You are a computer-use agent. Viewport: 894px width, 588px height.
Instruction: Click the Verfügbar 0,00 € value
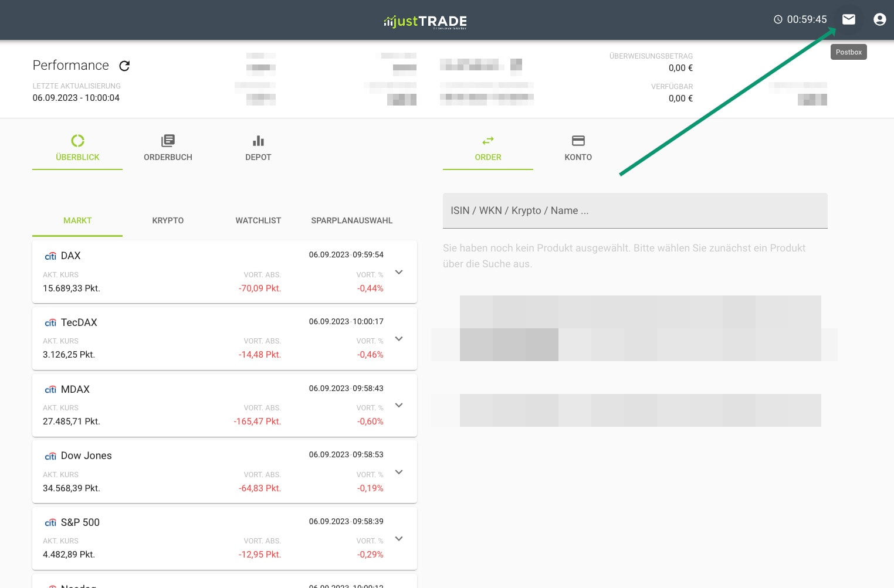(x=680, y=98)
